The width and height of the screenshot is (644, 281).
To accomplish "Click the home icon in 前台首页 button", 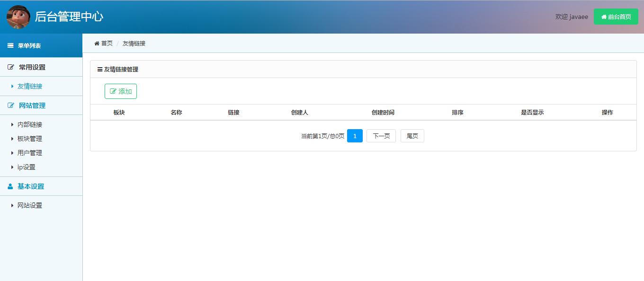I will (604, 17).
